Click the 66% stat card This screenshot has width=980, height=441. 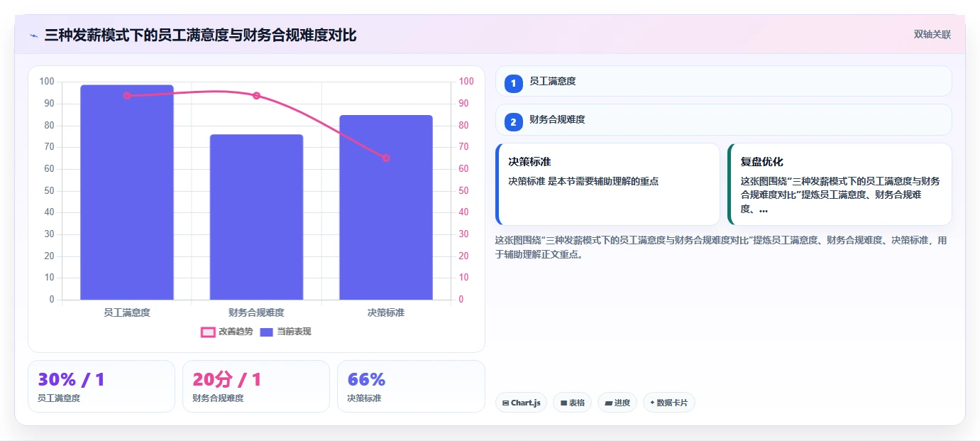pyautogui.click(x=411, y=386)
